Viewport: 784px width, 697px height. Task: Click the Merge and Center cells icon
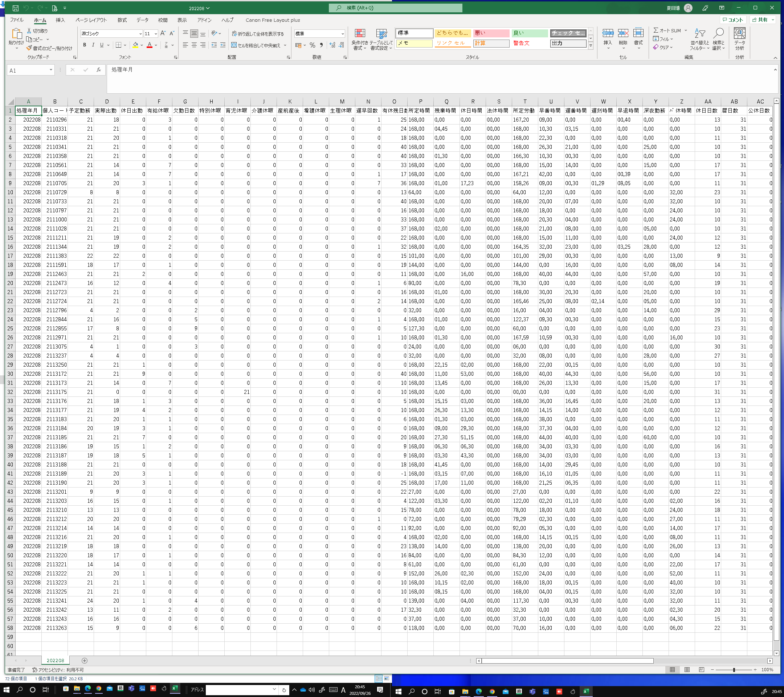click(x=234, y=45)
